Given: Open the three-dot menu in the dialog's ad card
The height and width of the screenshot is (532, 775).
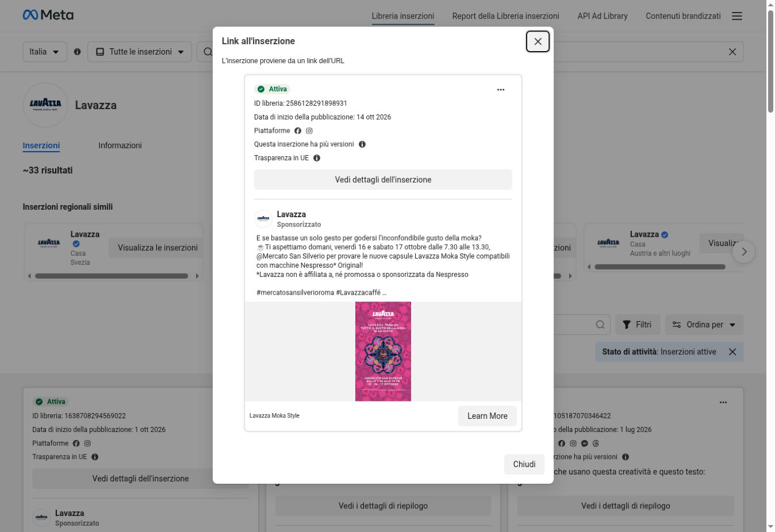Looking at the screenshot, I should click(501, 90).
